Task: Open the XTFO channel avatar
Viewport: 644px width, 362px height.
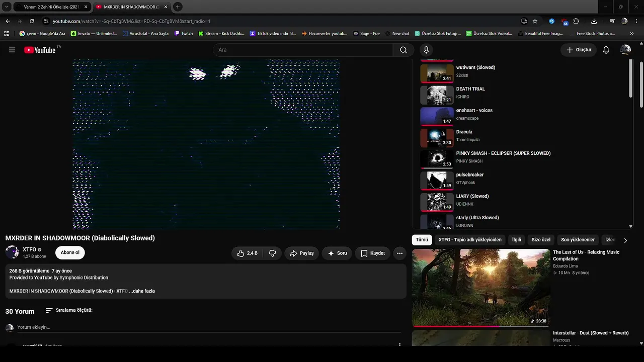Action: tap(12, 252)
